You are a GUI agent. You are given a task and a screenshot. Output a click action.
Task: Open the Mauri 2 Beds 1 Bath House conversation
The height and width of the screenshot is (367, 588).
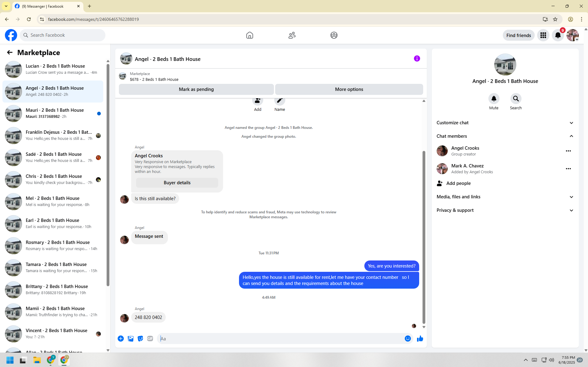(53, 114)
